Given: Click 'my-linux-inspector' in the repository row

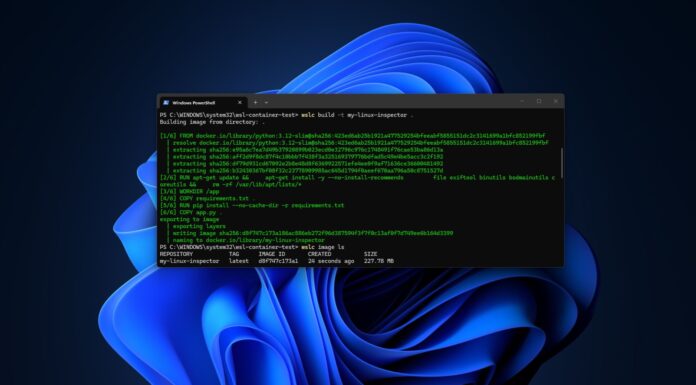Looking at the screenshot, I should coord(190,261).
